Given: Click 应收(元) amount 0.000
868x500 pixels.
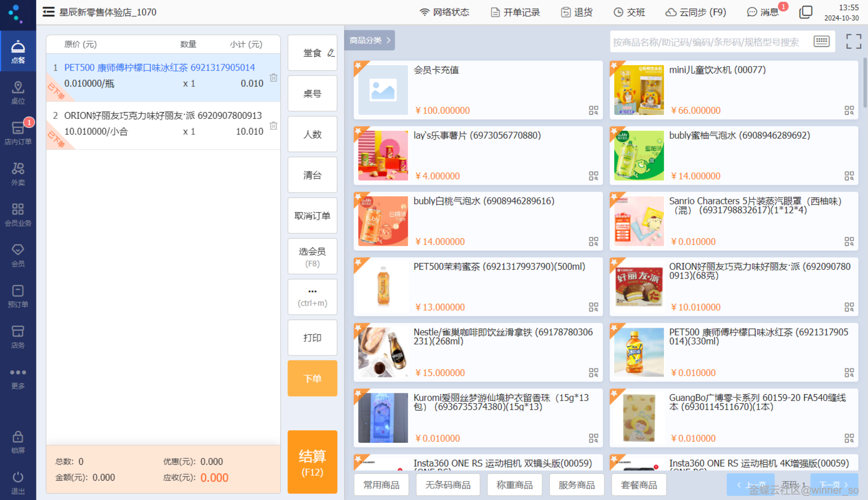Looking at the screenshot, I should point(214,478).
